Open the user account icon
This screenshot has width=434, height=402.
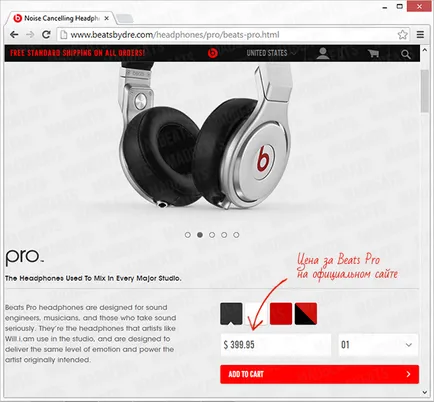(x=323, y=53)
